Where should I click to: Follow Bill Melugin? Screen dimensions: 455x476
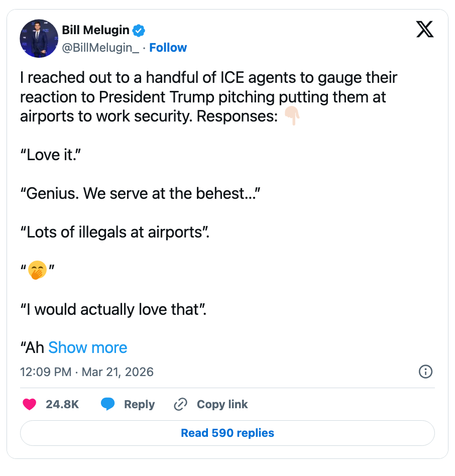[168, 48]
